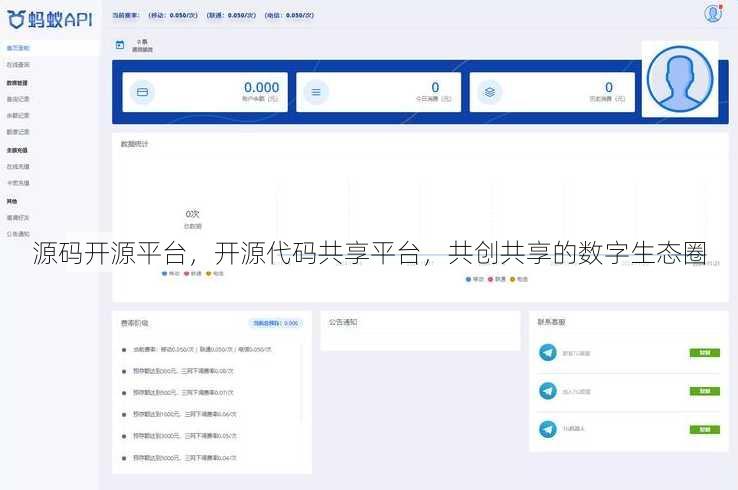Toggle yellow 电信 legend under the line chart

coord(519,279)
